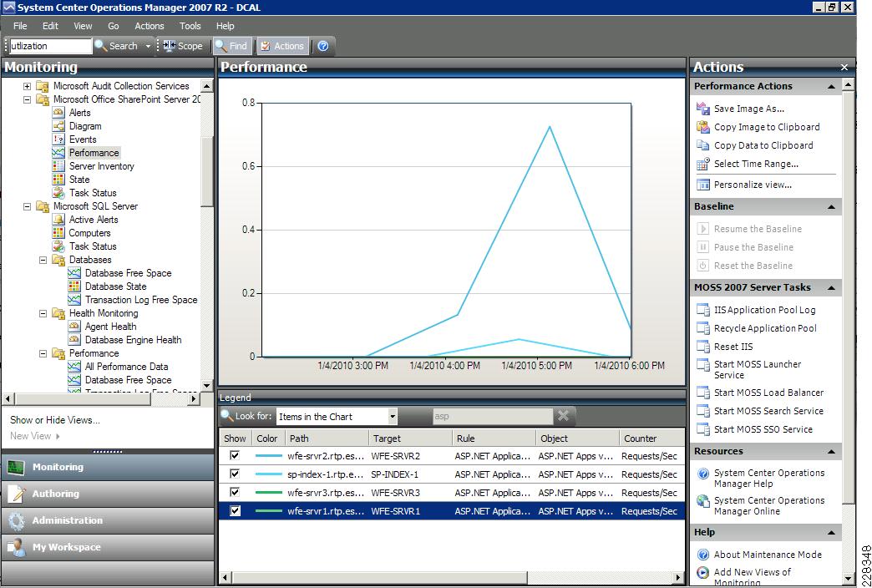Image resolution: width=872 pixels, height=588 pixels.
Task: Click the Database State view icon
Action: point(74,286)
